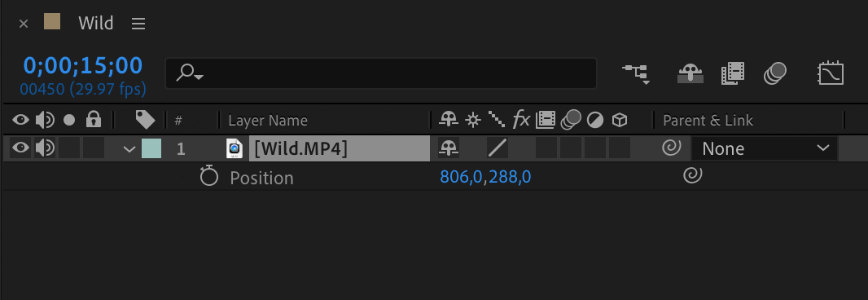Open the Wild panel hamburger menu

coord(138,24)
